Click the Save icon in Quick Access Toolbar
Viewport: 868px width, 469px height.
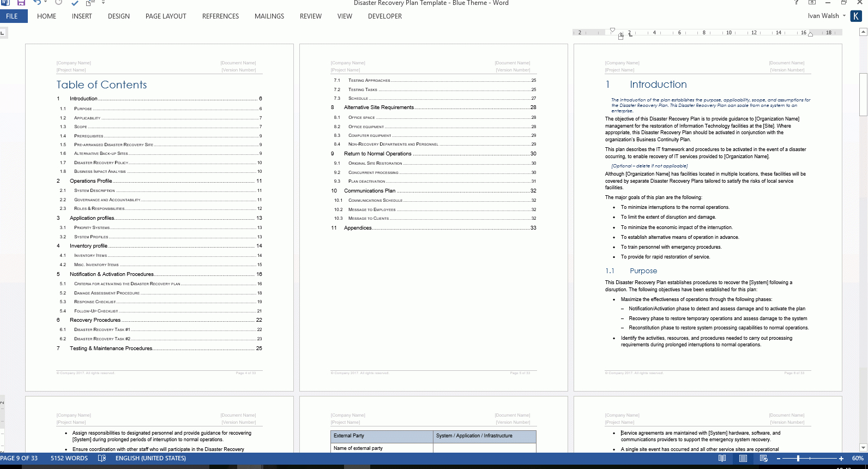[21, 3]
